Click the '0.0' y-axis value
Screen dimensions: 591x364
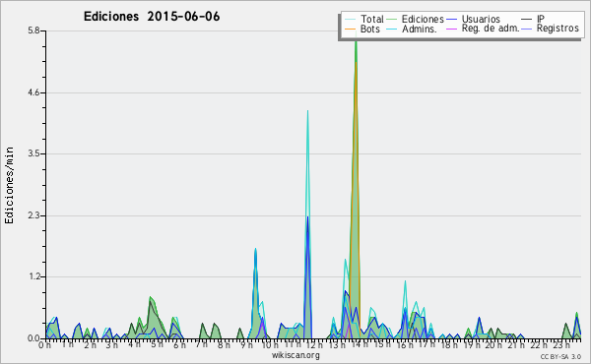pos(33,338)
